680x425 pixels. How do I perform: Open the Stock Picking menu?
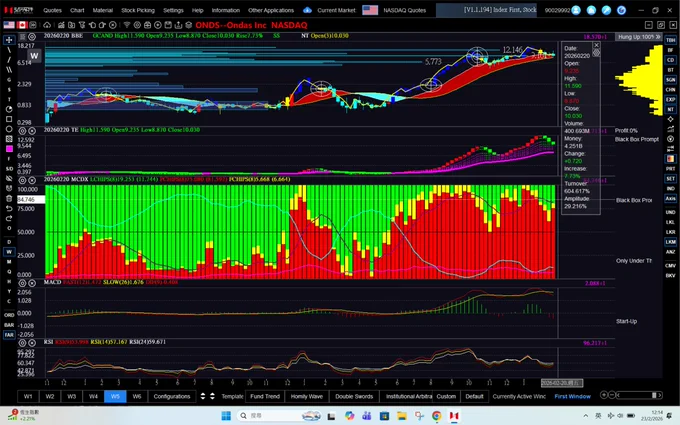pos(137,10)
